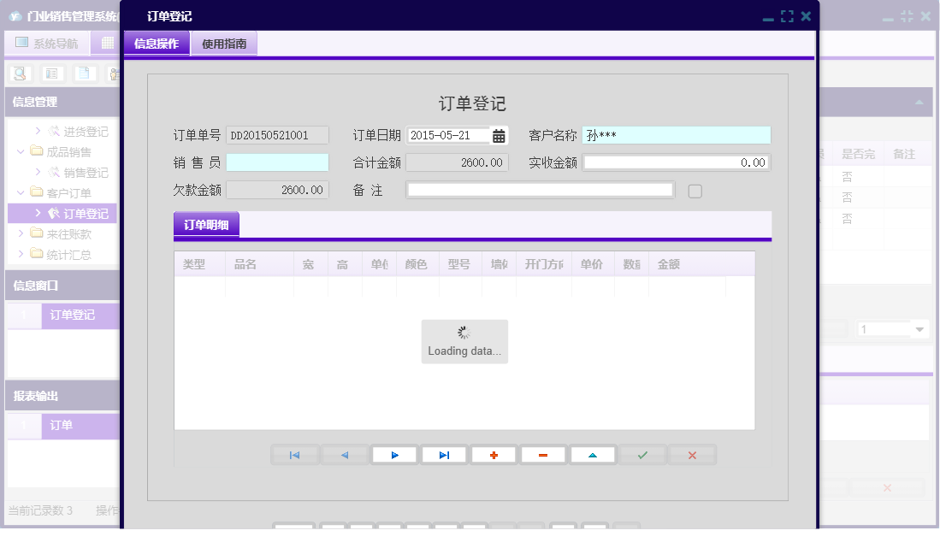Go to the previous record arrow icon

coord(345,454)
